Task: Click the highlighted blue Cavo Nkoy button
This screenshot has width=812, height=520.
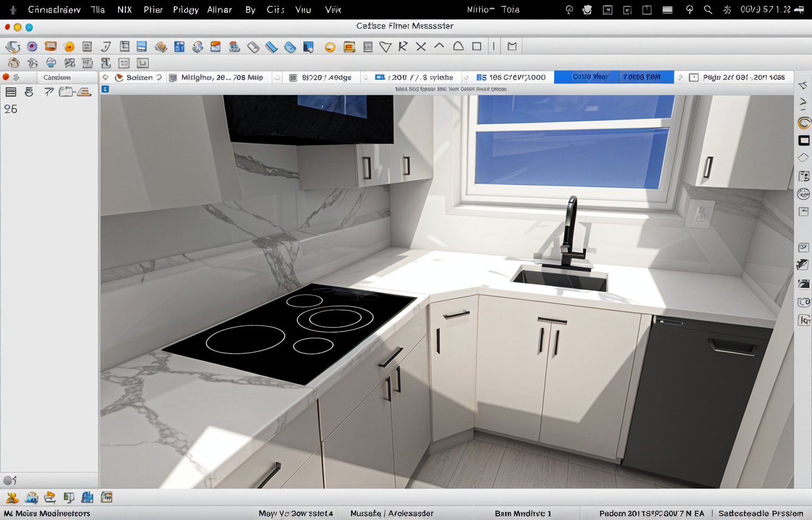Action: coord(590,77)
